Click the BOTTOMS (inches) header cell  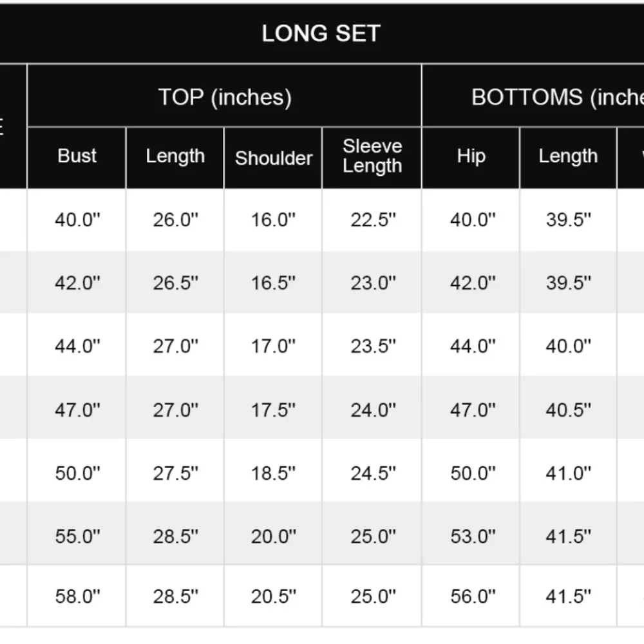click(558, 97)
